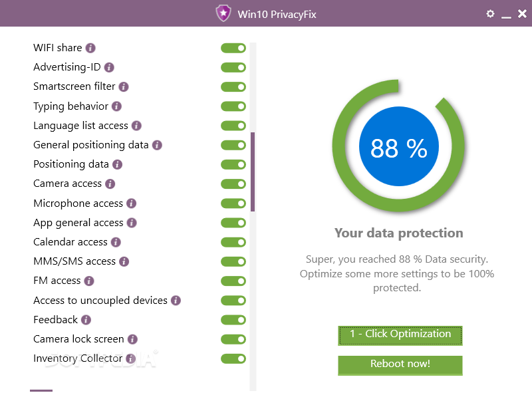The image size is (532, 399).
Task: Show info for Advertising-ID
Action: point(109,68)
